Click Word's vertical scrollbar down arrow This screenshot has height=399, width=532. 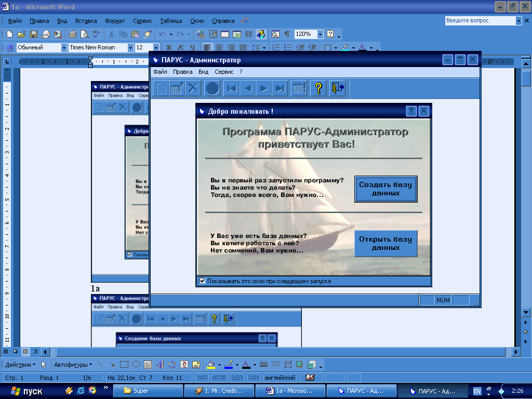pyautogui.click(x=526, y=312)
